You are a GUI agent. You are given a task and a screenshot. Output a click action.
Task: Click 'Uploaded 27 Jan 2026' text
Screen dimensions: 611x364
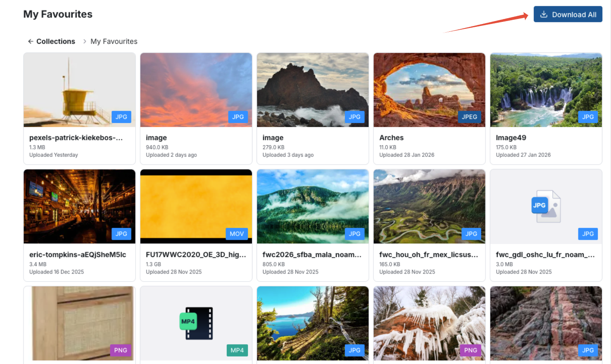point(523,155)
